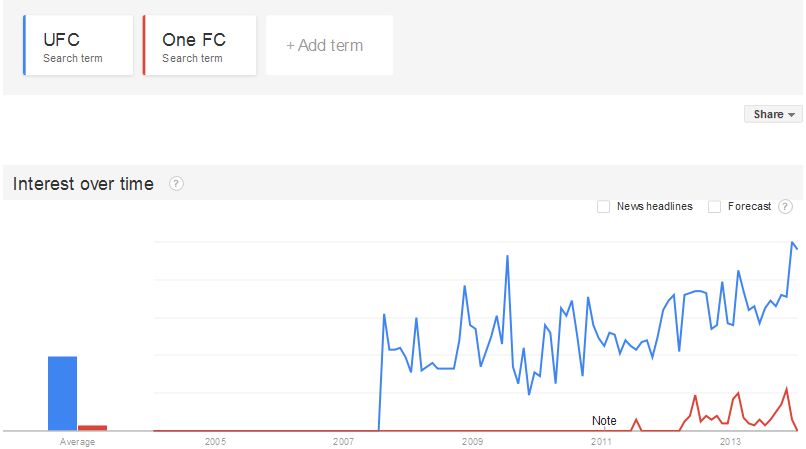Select the One FC search term box
Viewport: 806px width, 449px height.
[x=200, y=46]
